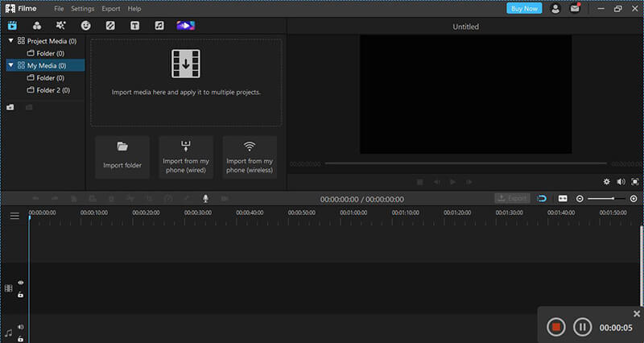Click the 00:01:00:00 ruler mark

point(353,213)
